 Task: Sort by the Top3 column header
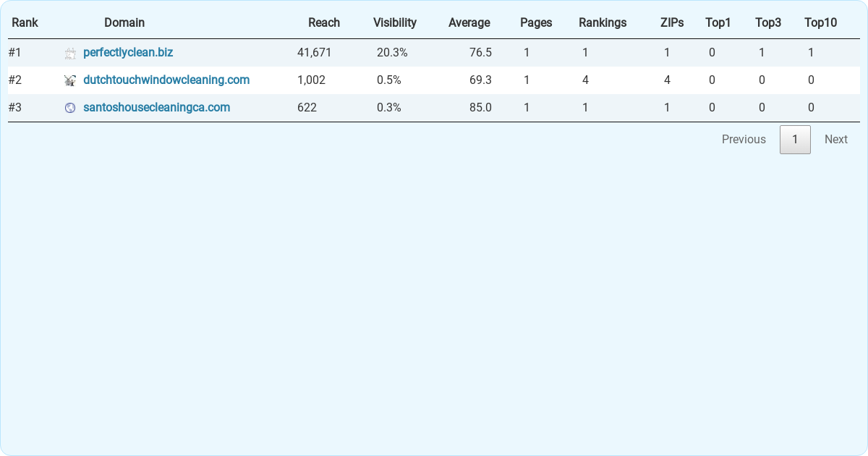(x=767, y=22)
